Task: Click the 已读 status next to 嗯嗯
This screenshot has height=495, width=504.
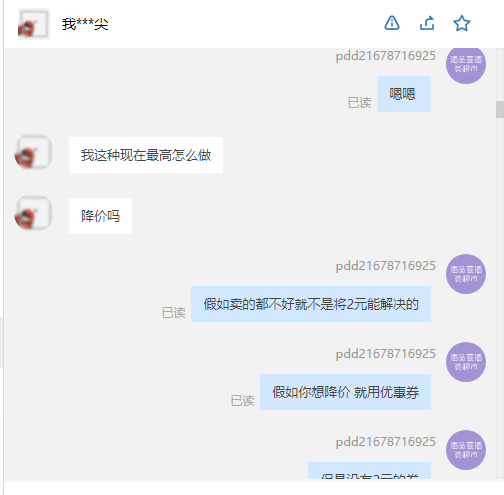Action: [x=359, y=103]
